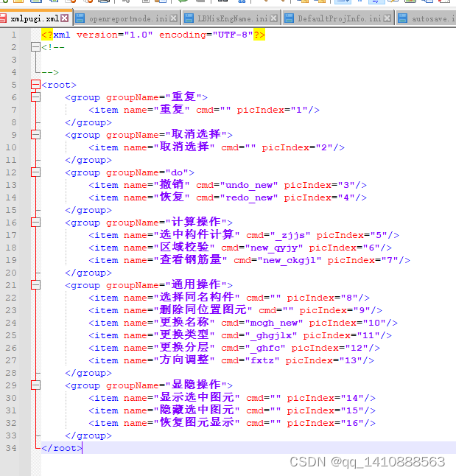
Task: Click the </group> tag on line 8
Action: (x=88, y=122)
